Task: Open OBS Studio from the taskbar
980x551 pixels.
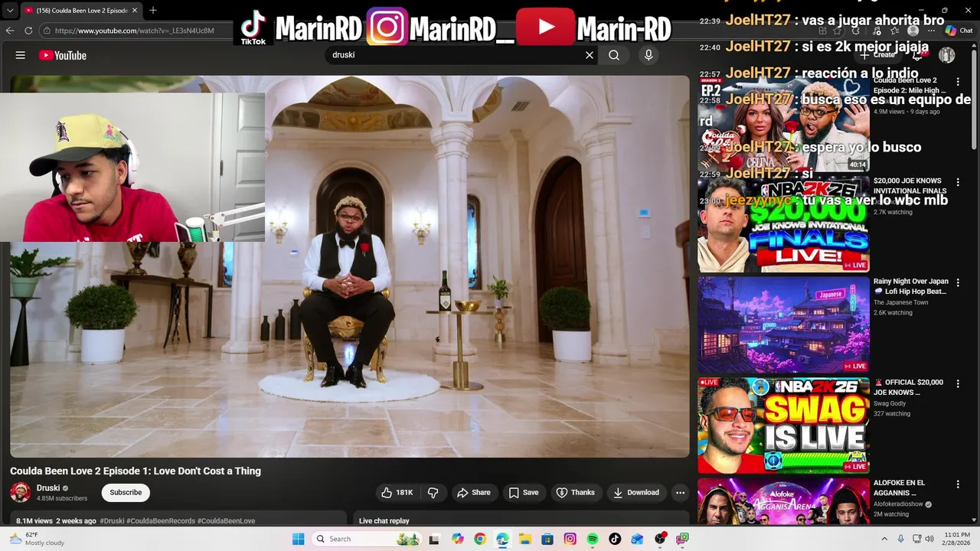Action: pyautogui.click(x=660, y=539)
